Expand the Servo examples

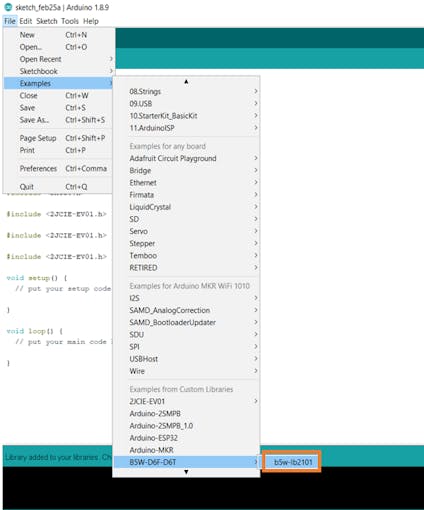tap(186, 231)
